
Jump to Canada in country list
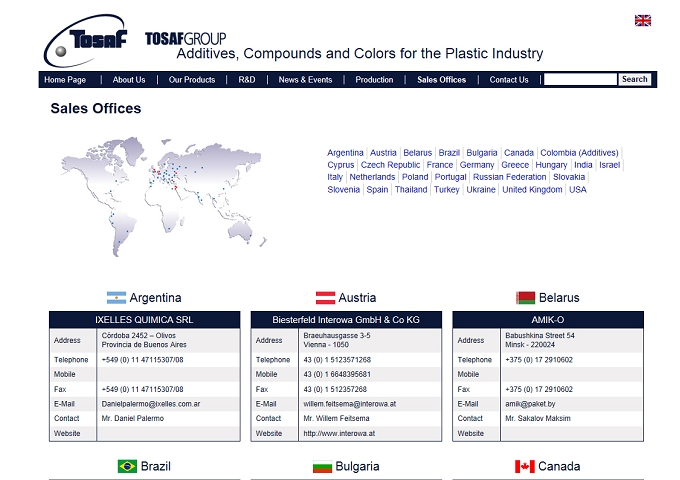point(519,153)
